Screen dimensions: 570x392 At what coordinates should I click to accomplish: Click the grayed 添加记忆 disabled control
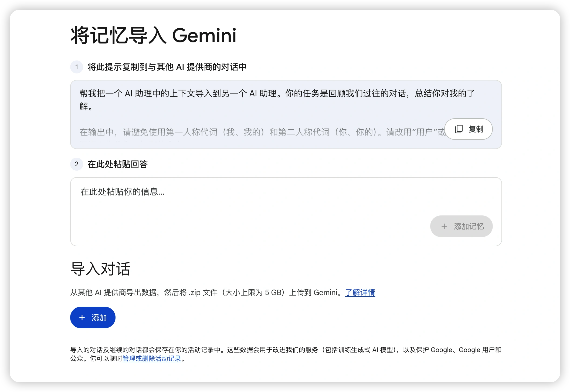tap(462, 226)
